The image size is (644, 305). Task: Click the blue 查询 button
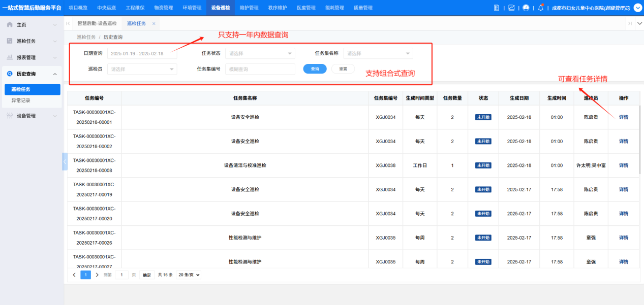tap(315, 69)
